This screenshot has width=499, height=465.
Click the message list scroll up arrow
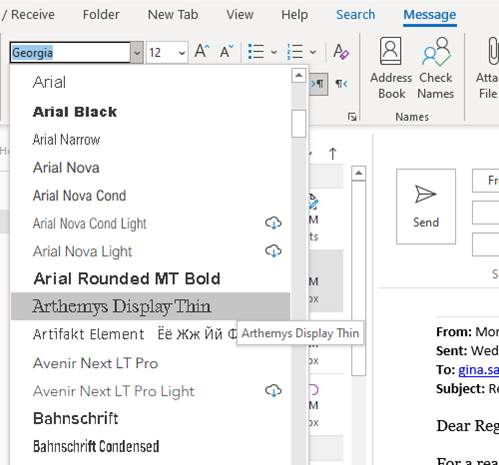coord(359,173)
